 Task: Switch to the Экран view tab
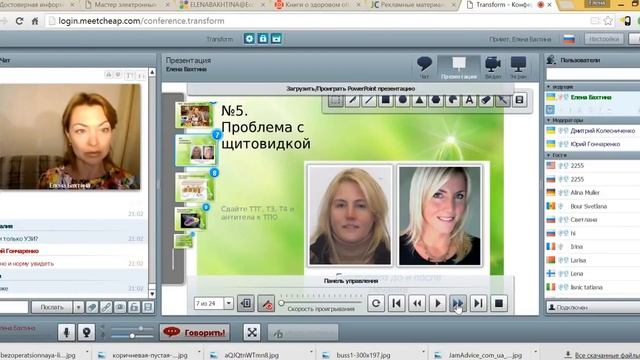518,67
